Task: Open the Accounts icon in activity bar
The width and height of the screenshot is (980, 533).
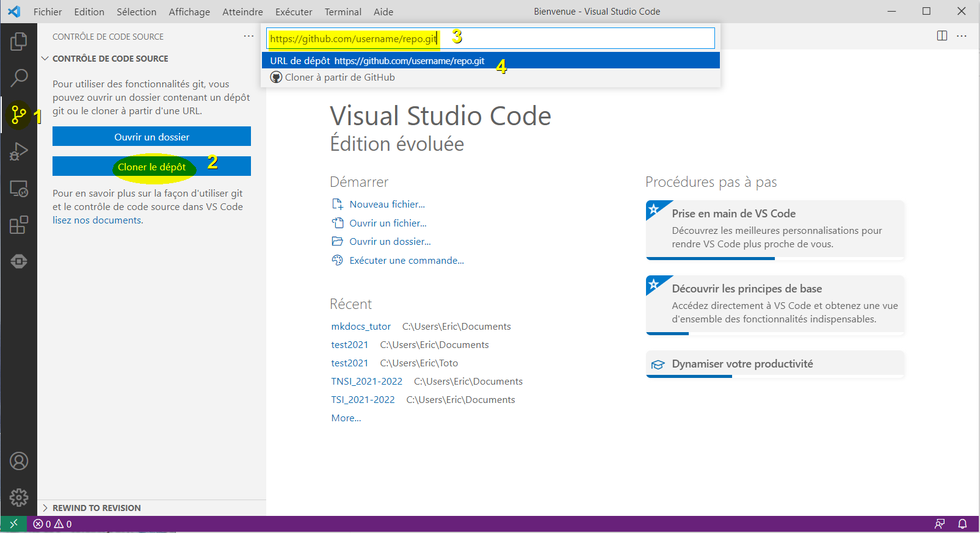Action: (19, 461)
